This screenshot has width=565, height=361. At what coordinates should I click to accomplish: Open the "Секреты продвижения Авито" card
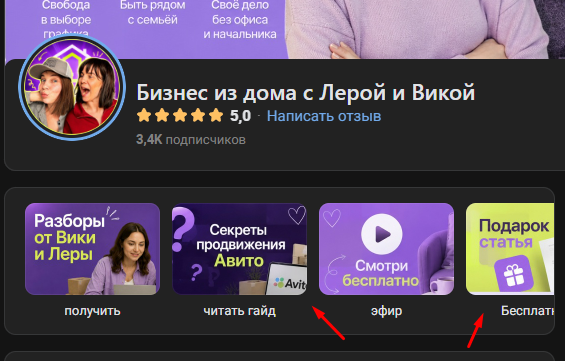[239, 249]
